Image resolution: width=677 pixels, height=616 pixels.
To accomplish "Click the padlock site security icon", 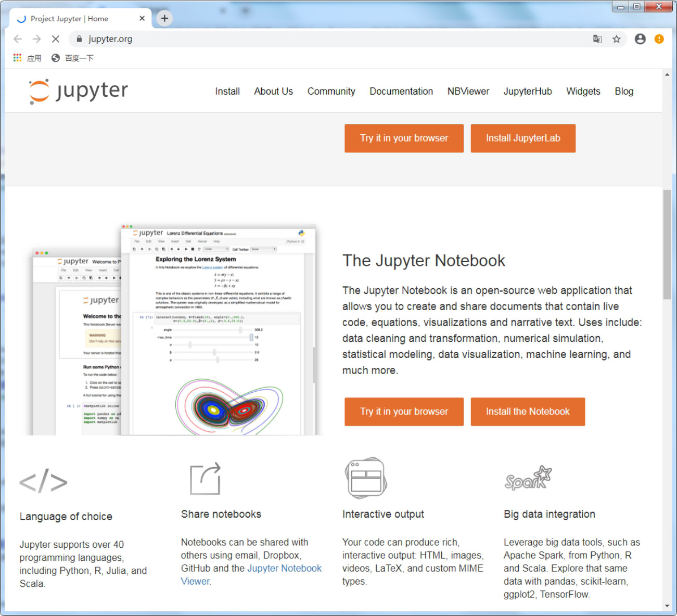I will 79,39.
